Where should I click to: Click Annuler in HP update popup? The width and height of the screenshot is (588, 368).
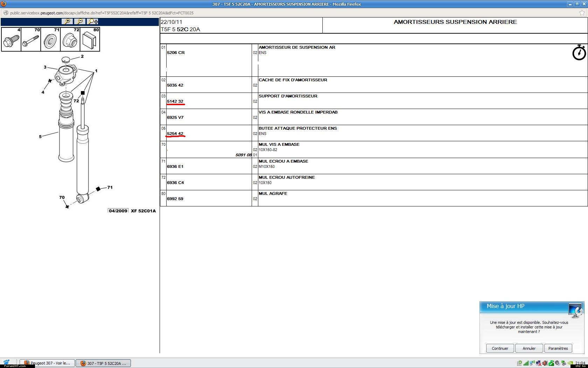(x=529, y=348)
